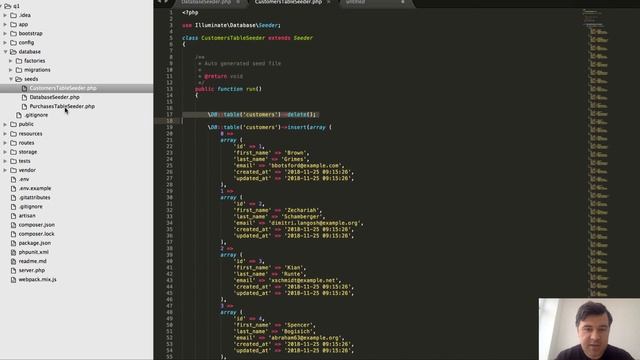
Task: Collapse the database folder arrow
Action: point(5,52)
